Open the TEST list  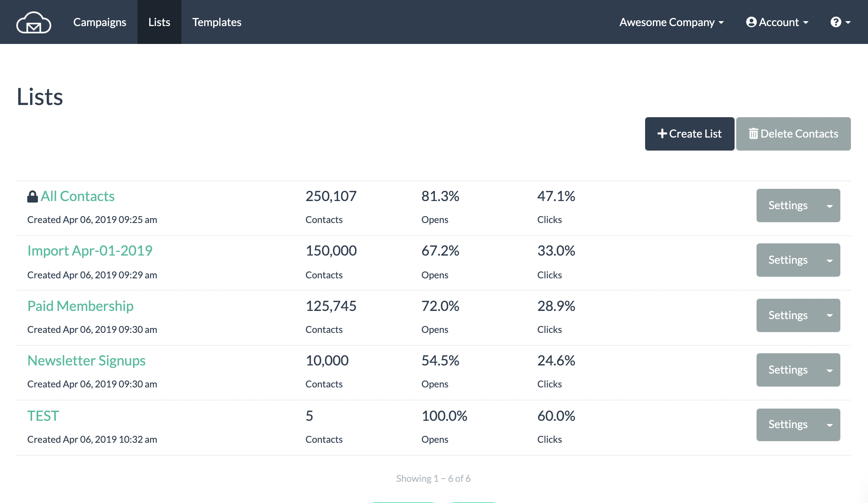[43, 416]
